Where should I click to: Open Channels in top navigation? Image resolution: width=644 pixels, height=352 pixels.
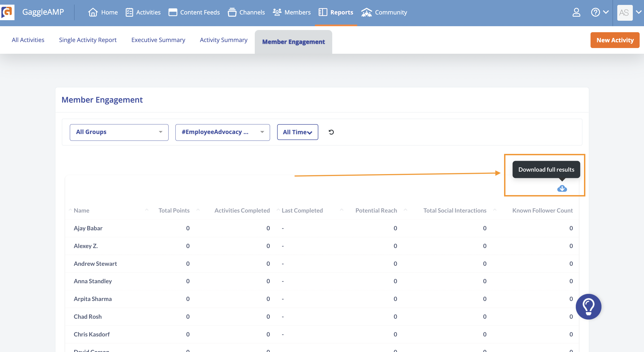(x=252, y=12)
